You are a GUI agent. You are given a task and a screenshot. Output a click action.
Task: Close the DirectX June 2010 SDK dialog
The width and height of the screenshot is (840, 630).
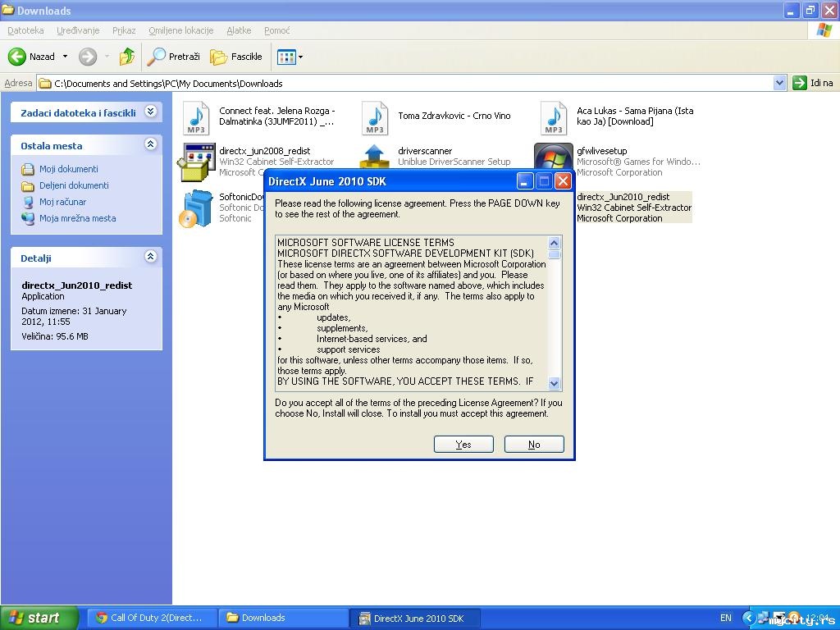coord(563,181)
